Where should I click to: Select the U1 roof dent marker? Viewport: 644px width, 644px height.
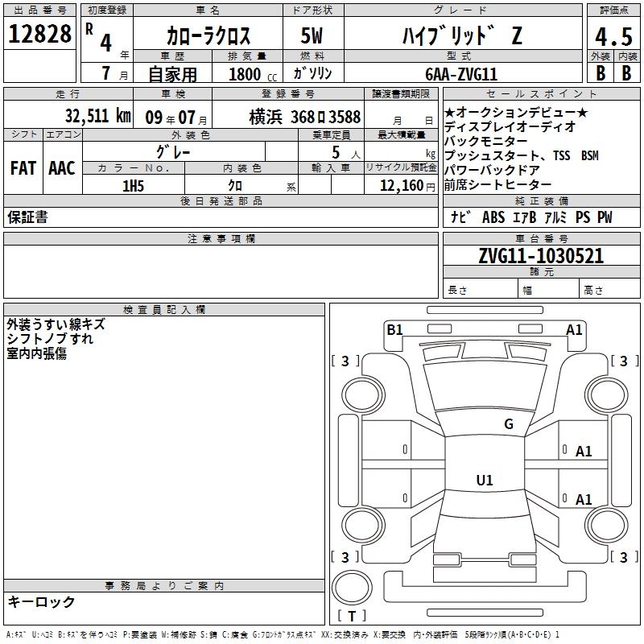coord(485,481)
